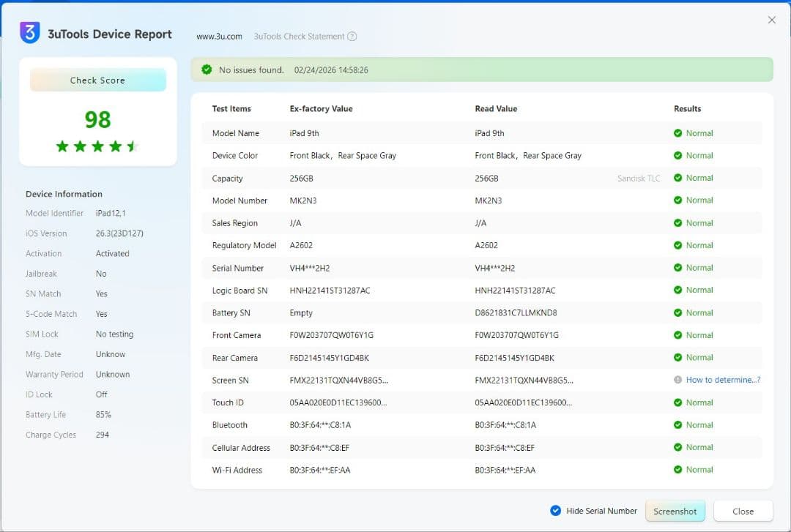Click the green Normal icon in Model Name row
This screenshot has width=791, height=532.
(677, 133)
